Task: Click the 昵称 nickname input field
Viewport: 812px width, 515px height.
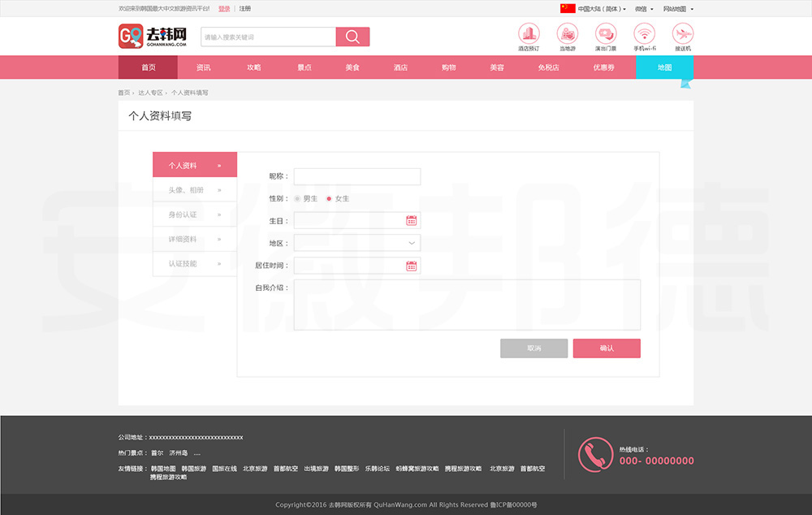Action: pos(357,176)
